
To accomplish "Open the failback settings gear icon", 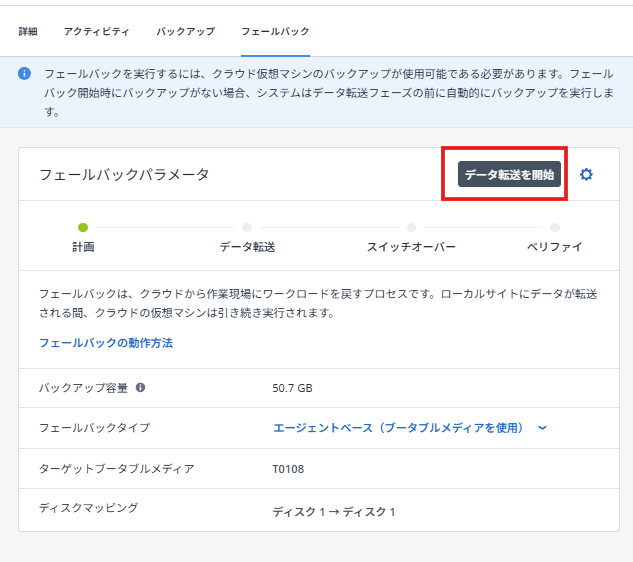I will pos(586,174).
